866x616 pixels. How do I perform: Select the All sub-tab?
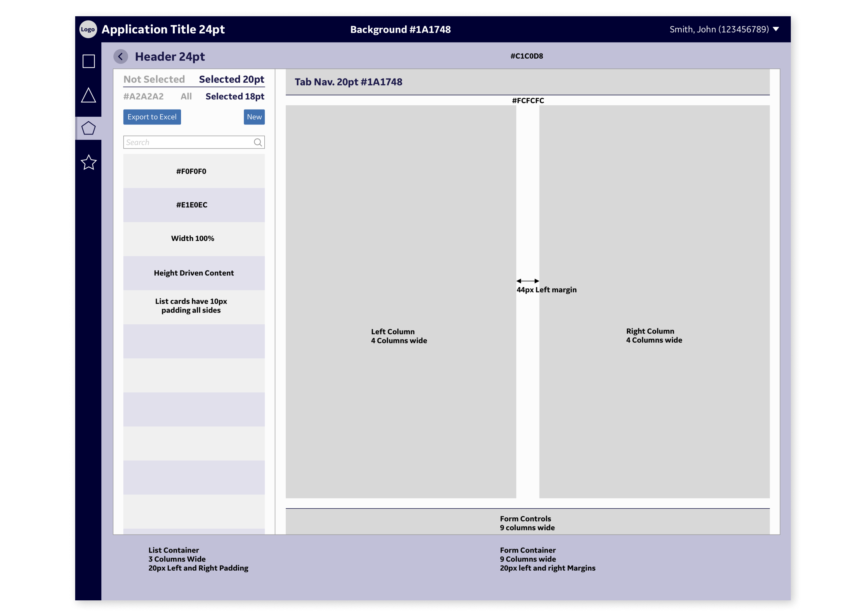pos(186,96)
